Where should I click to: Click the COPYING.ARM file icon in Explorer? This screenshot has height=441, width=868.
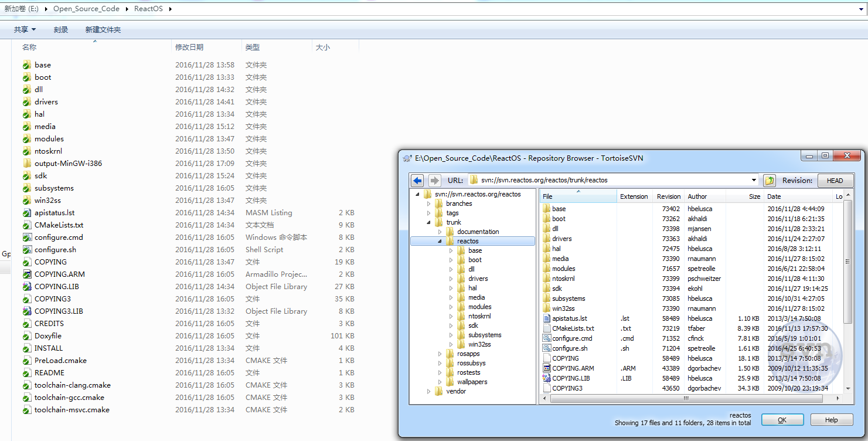[27, 274]
